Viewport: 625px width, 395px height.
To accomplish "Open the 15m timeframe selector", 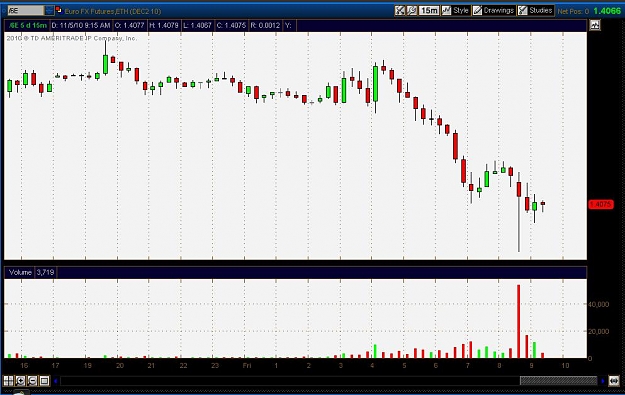I will coord(429,11).
